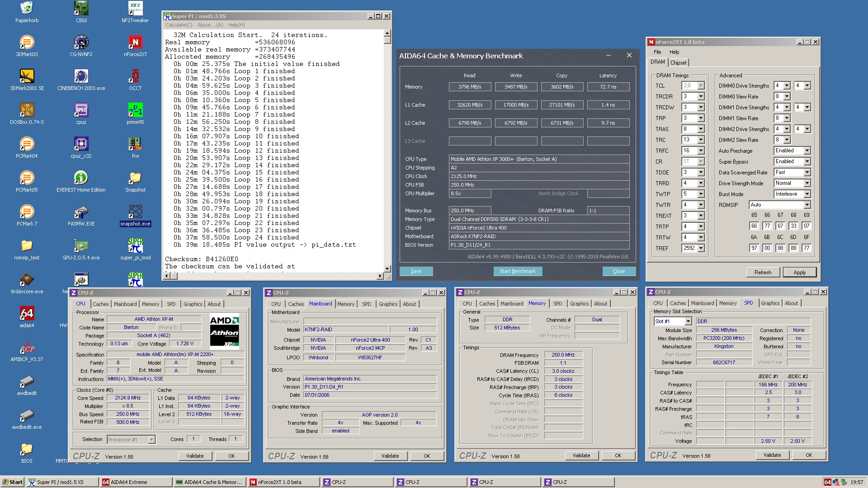Launch nForce2XT desktop icon
Screen dimensions: 868x488
[x=135, y=46]
